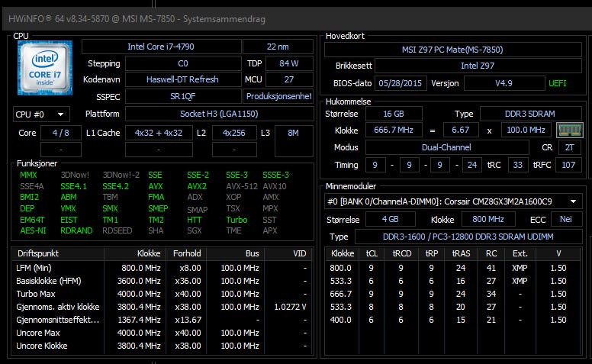Screen dimensions: 592x364
Task: Click the greyed AVX-512 feature flag
Action: point(242,186)
